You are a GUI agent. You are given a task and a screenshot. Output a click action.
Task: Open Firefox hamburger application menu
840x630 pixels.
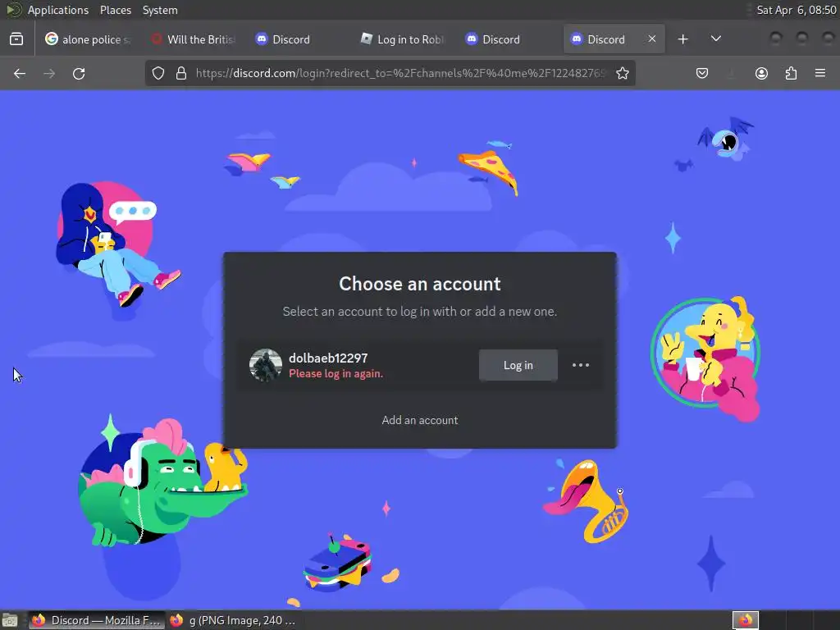coord(820,73)
